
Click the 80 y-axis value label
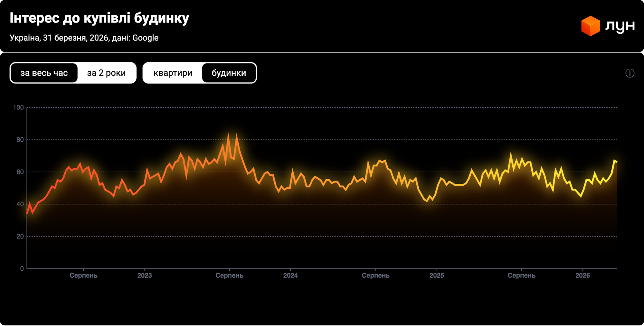pos(20,140)
